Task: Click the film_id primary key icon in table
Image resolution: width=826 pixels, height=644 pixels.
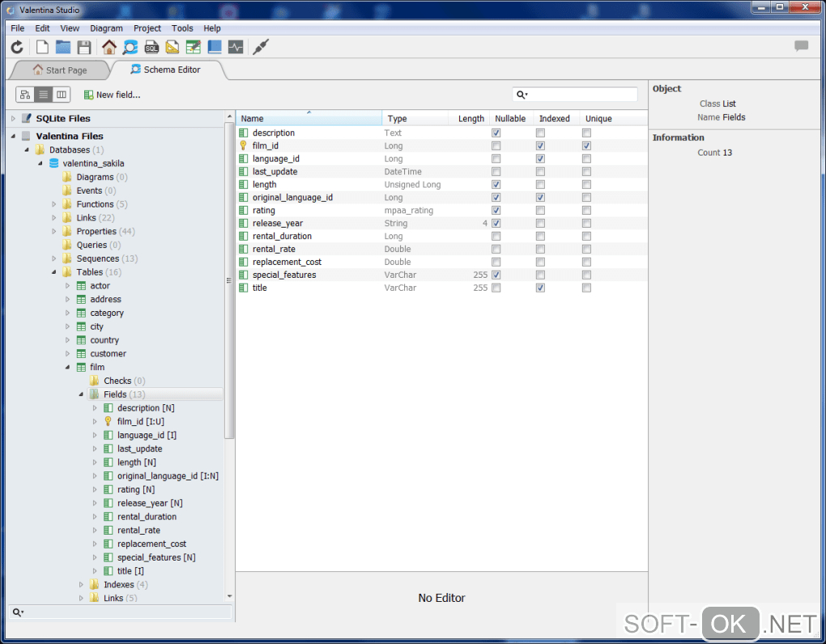Action: pyautogui.click(x=243, y=146)
